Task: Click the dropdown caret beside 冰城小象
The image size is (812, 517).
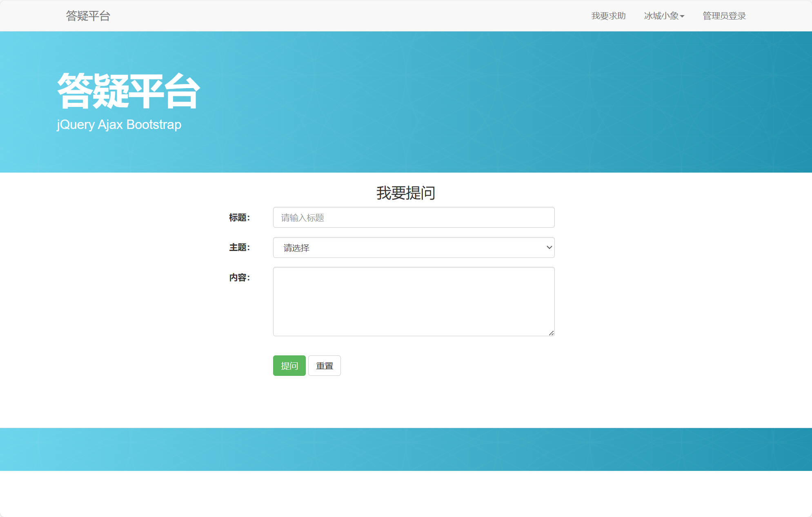Action: [683, 16]
